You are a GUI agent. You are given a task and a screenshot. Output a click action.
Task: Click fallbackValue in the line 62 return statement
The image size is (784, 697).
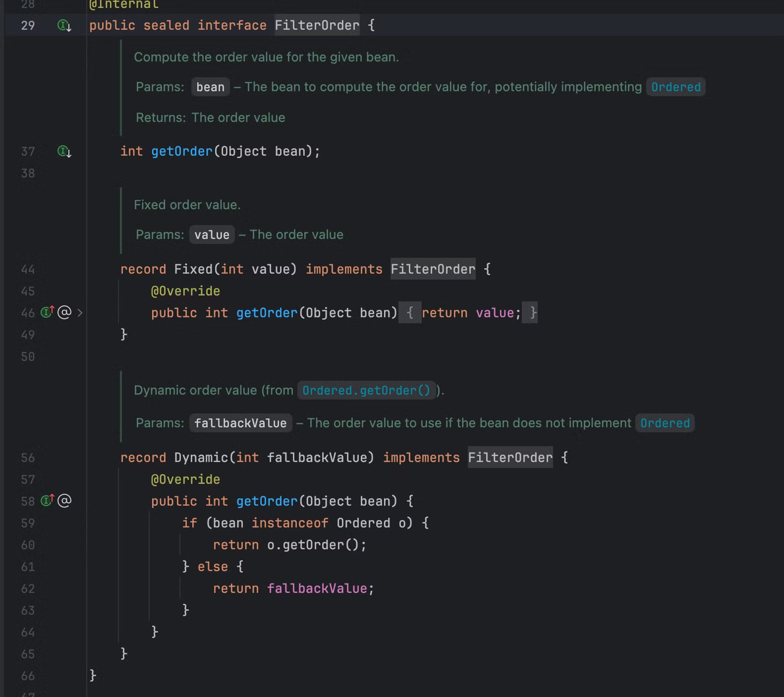317,588
